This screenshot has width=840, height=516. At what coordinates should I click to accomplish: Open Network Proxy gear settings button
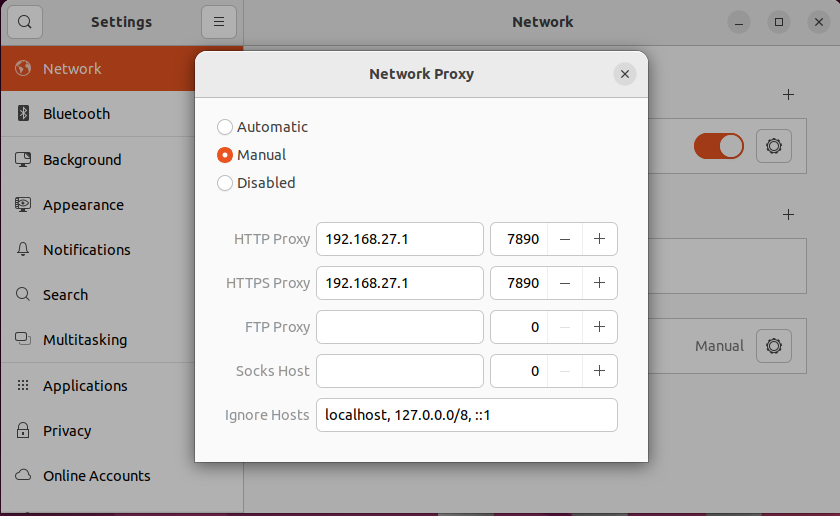click(773, 346)
